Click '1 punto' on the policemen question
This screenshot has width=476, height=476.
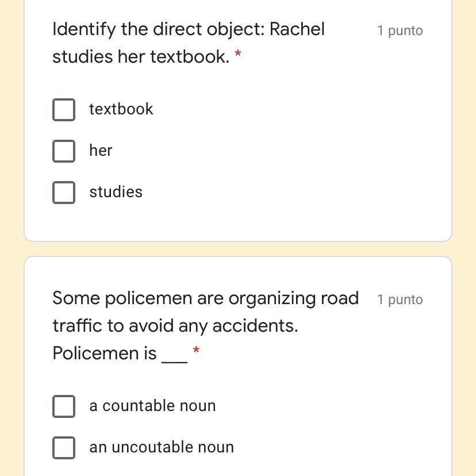coord(400,300)
